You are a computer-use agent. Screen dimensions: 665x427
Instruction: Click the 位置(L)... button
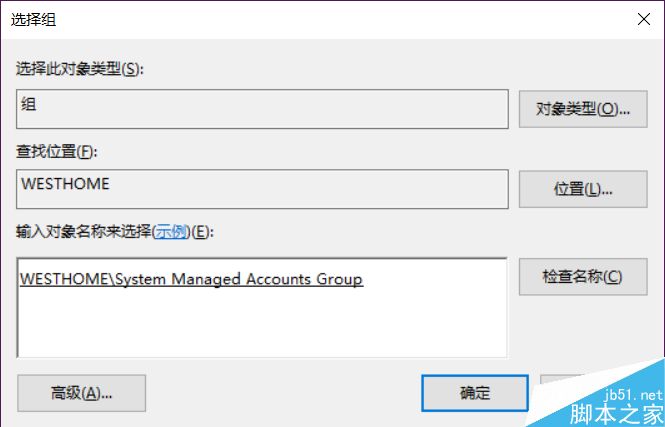click(x=582, y=188)
